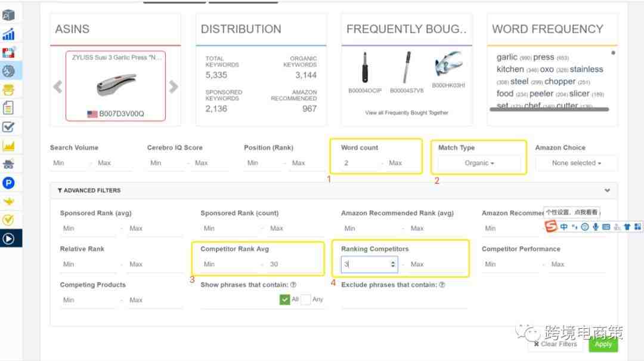Click the Clear Filters button

coord(555,344)
